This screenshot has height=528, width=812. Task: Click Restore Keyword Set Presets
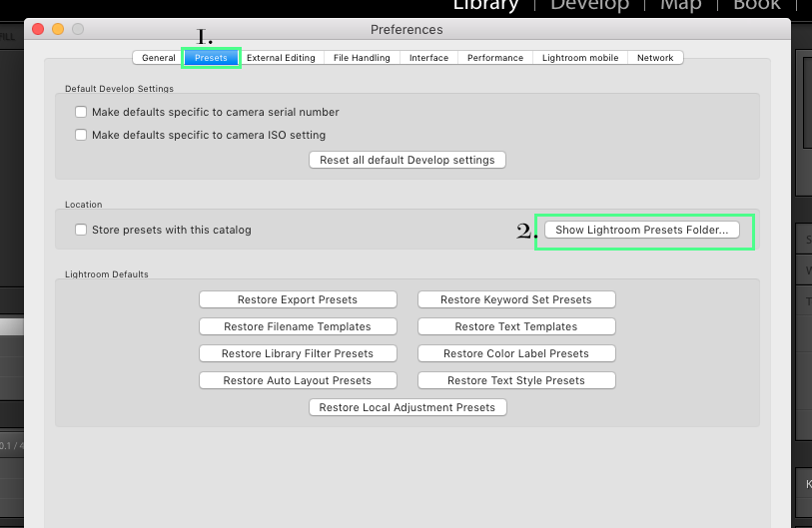tap(516, 299)
